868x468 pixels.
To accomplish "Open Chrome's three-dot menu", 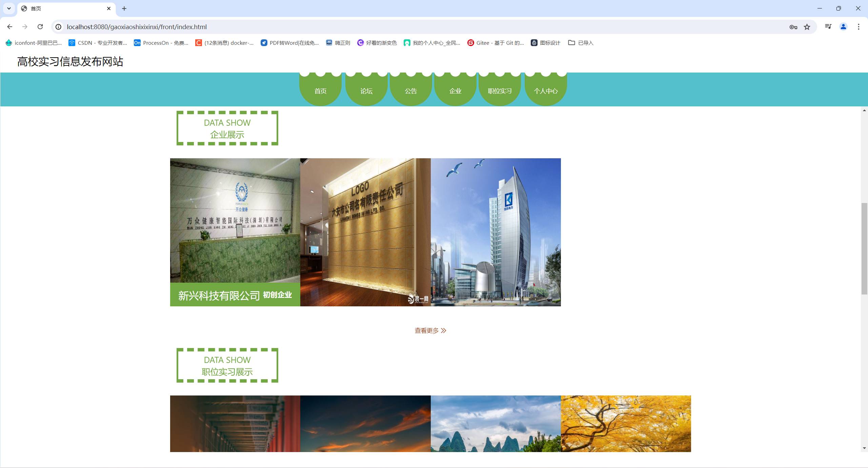I will point(859,27).
